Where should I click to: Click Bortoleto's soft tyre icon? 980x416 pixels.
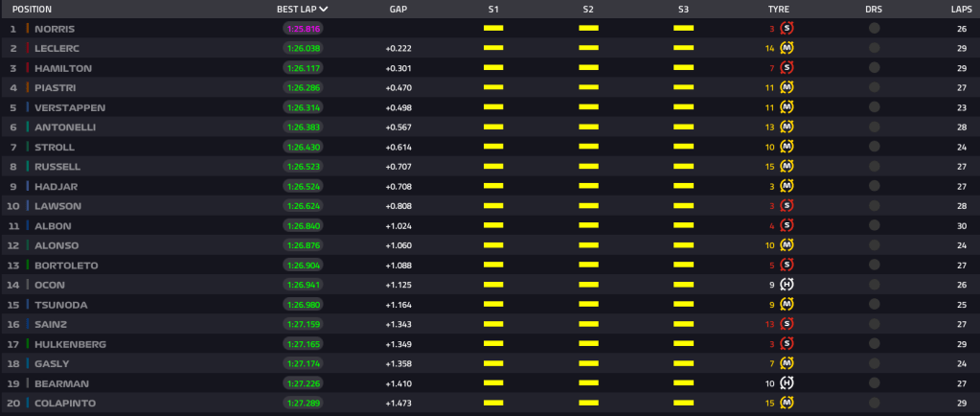pyautogui.click(x=786, y=265)
